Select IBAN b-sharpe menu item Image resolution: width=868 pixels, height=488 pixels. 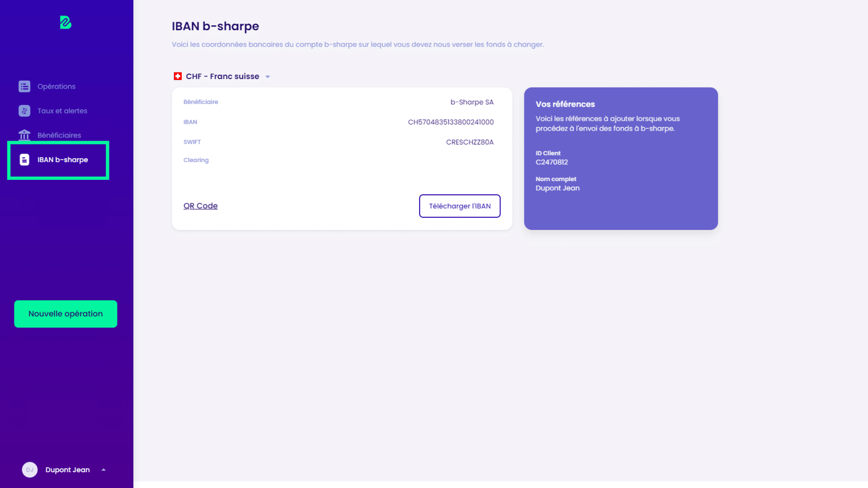click(63, 160)
